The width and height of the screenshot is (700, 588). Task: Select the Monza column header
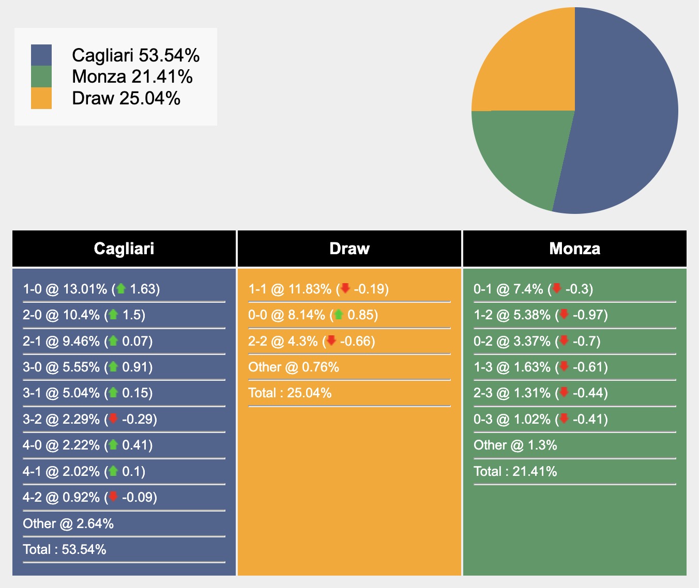(575, 249)
